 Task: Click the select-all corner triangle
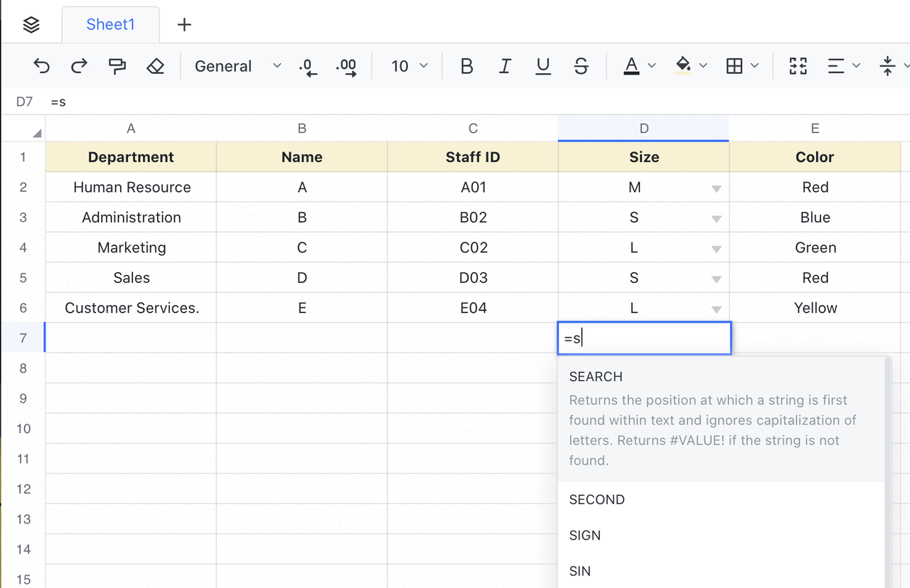[36, 133]
